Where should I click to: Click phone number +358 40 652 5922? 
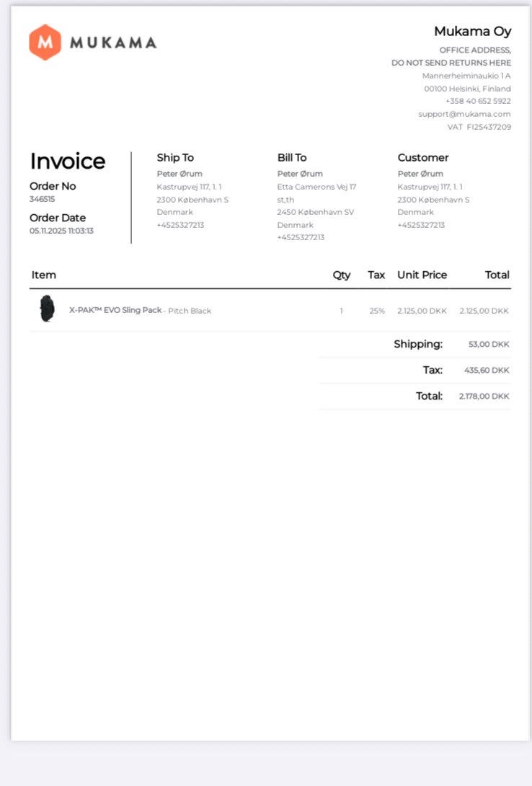[478, 101]
